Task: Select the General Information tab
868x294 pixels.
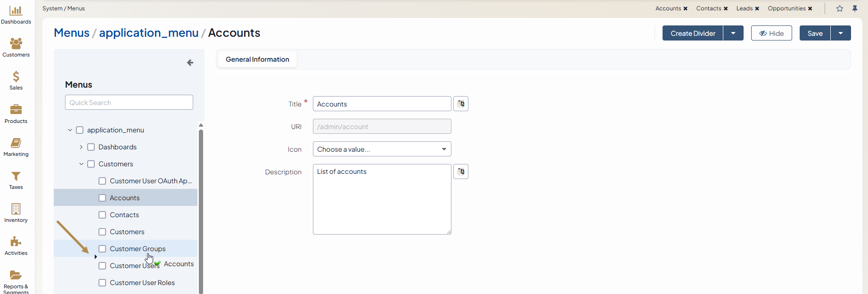Action: [257, 59]
